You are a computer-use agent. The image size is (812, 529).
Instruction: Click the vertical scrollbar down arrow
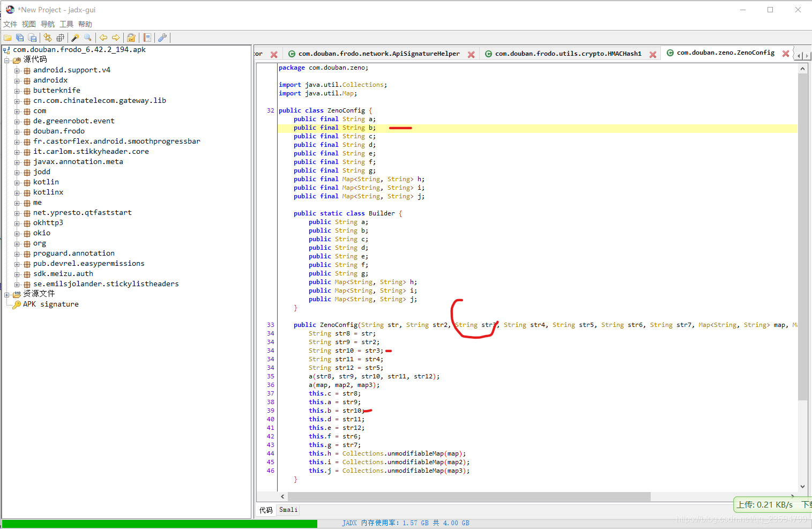click(802, 487)
